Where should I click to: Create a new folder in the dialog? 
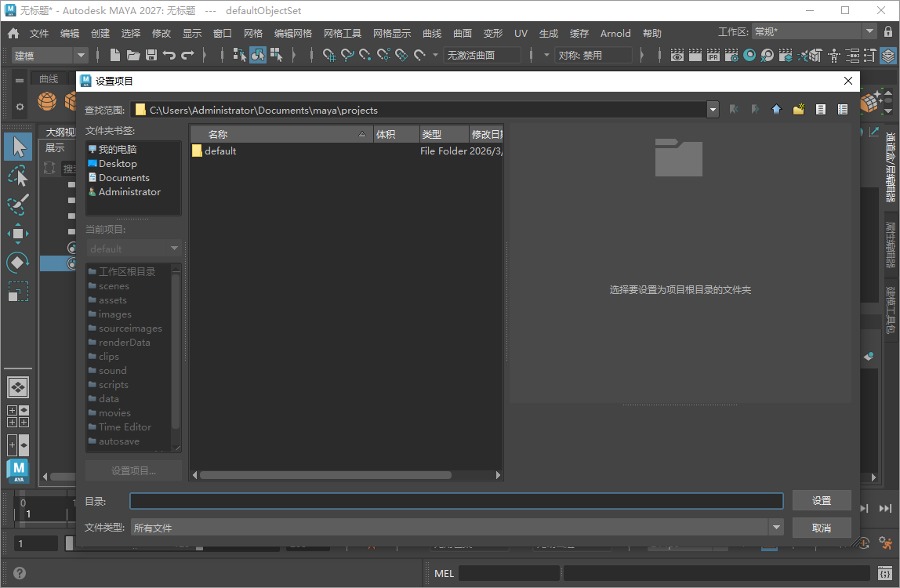coord(798,109)
